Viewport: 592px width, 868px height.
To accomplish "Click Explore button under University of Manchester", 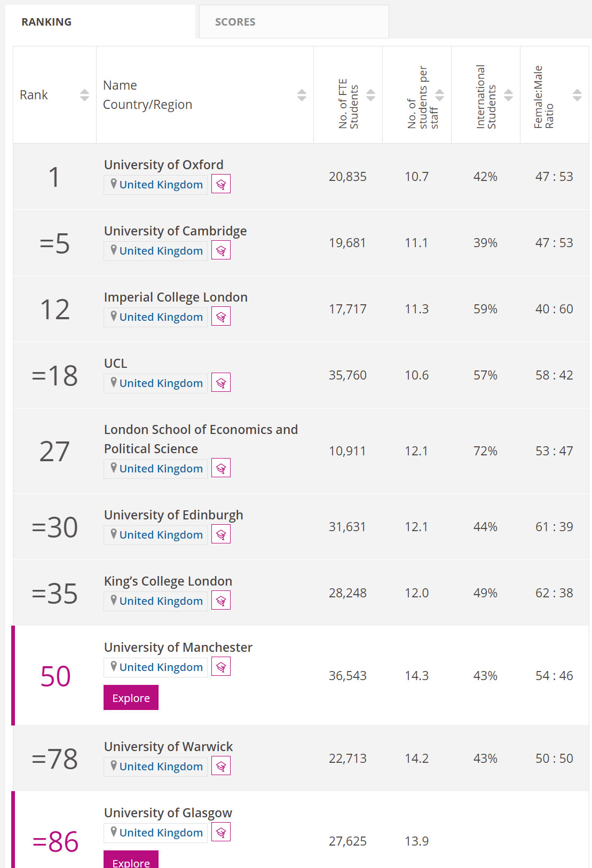I will (131, 698).
